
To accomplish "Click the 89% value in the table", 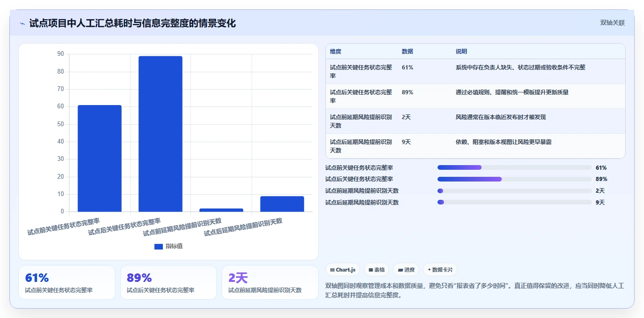I will coord(407,92).
